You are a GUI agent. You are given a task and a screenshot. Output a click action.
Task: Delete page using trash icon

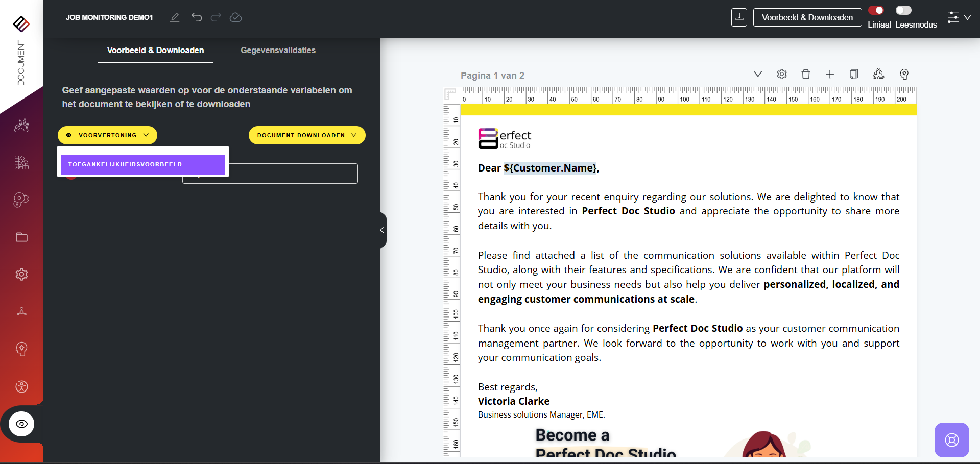click(x=806, y=75)
